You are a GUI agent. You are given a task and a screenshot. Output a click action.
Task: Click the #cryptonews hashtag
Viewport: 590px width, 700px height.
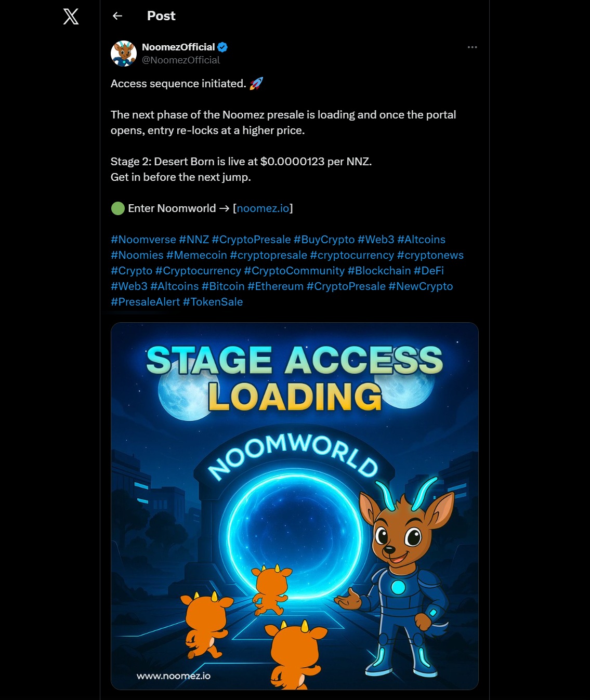pos(430,255)
